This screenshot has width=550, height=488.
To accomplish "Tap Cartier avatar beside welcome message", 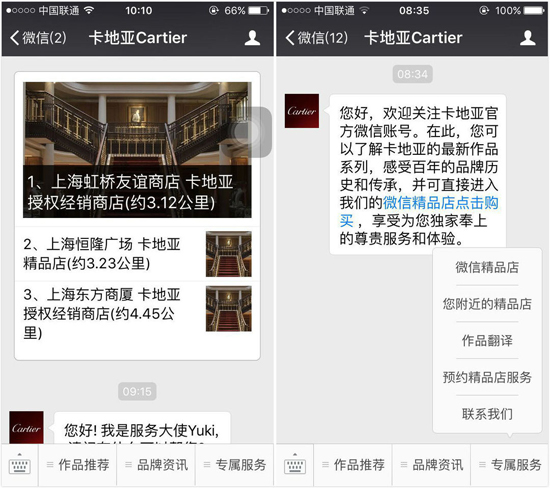I will 302,111.
